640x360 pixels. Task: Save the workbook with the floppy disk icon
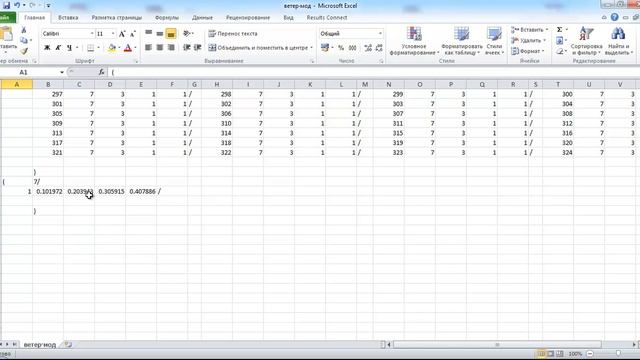click(6, 5)
